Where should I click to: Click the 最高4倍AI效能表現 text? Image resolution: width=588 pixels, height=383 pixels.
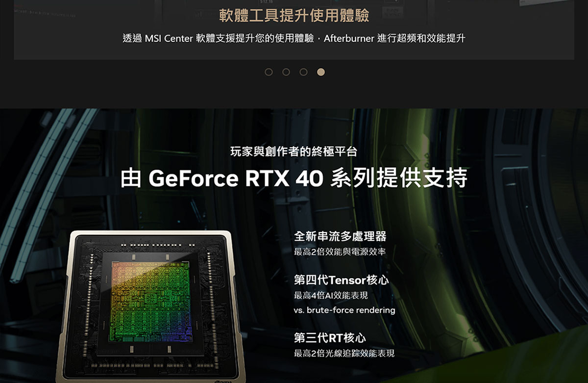(x=331, y=296)
